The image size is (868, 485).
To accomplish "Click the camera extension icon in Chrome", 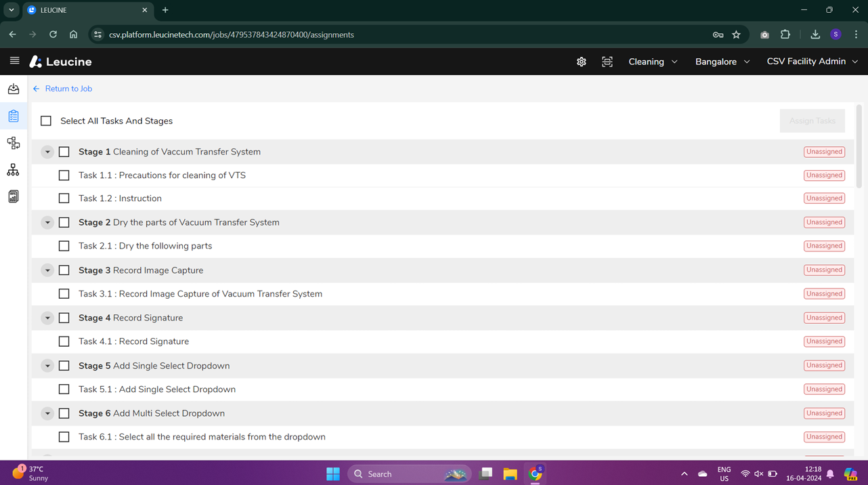I will point(764,35).
